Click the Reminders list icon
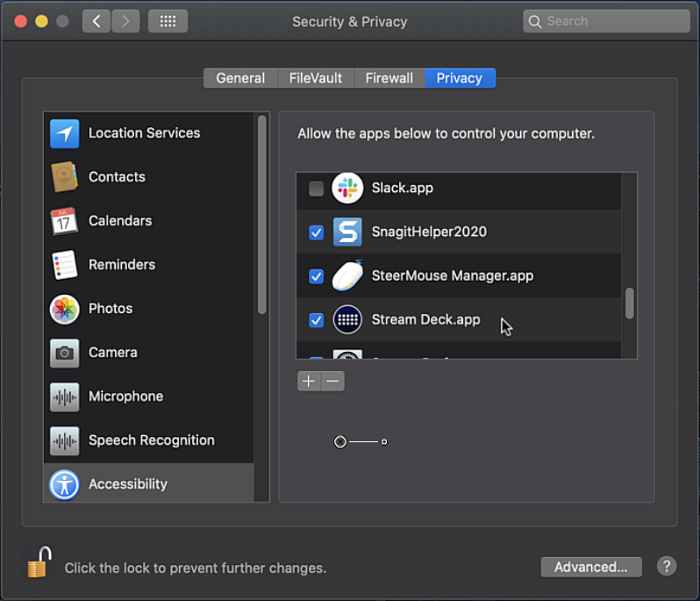The image size is (700, 601). 64,265
